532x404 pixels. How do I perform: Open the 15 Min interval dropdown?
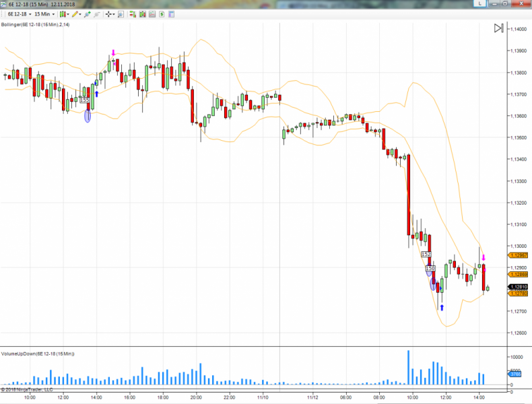(44, 14)
